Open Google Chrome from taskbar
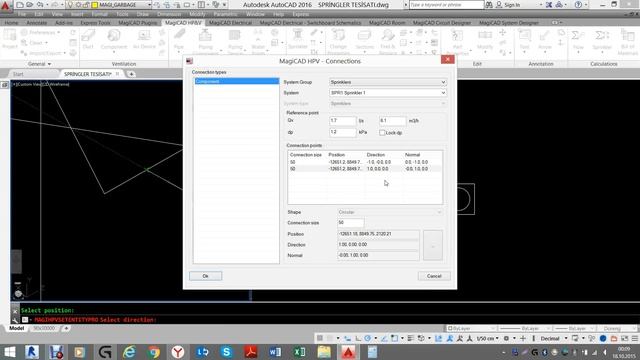The width and height of the screenshot is (640, 360). tap(153, 352)
